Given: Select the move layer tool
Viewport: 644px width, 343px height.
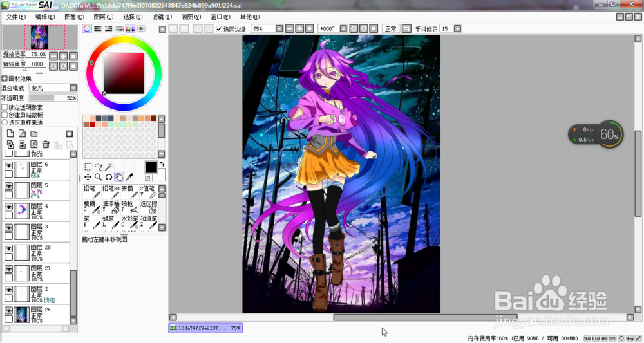Looking at the screenshot, I should coord(88,177).
